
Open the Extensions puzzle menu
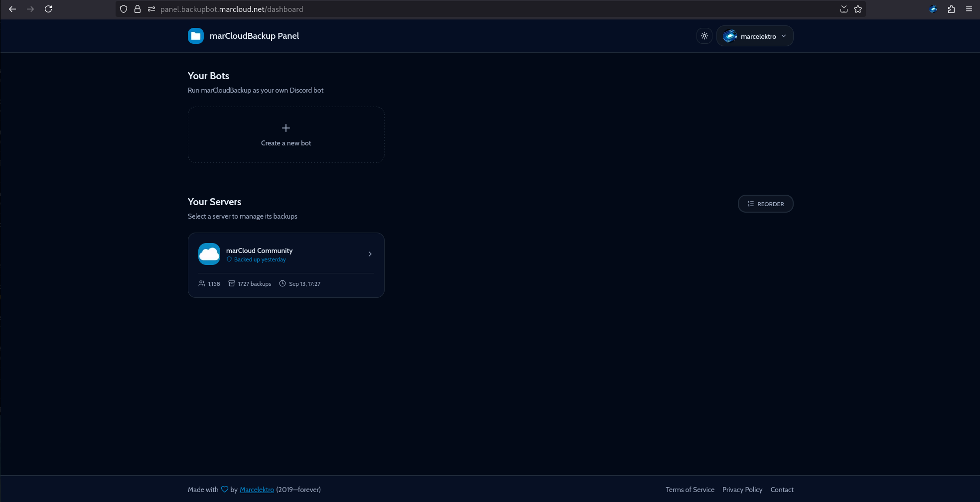click(951, 9)
